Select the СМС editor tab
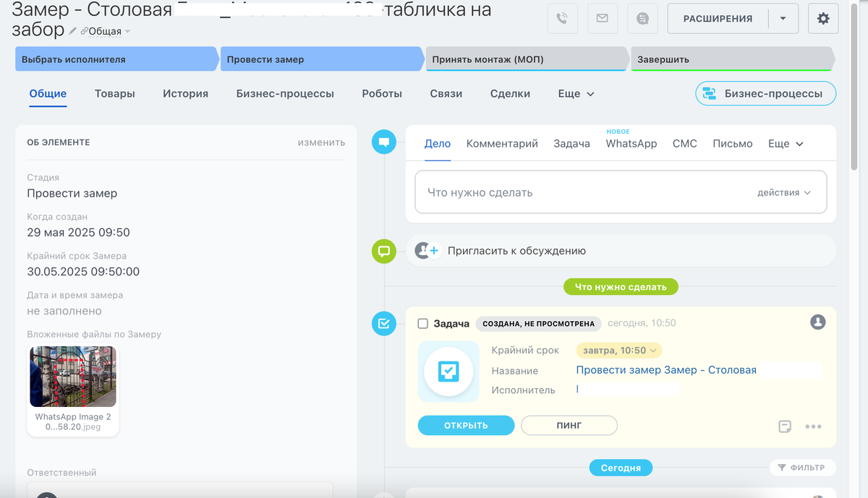Screen dimensions: 868x498 [x=685, y=144]
